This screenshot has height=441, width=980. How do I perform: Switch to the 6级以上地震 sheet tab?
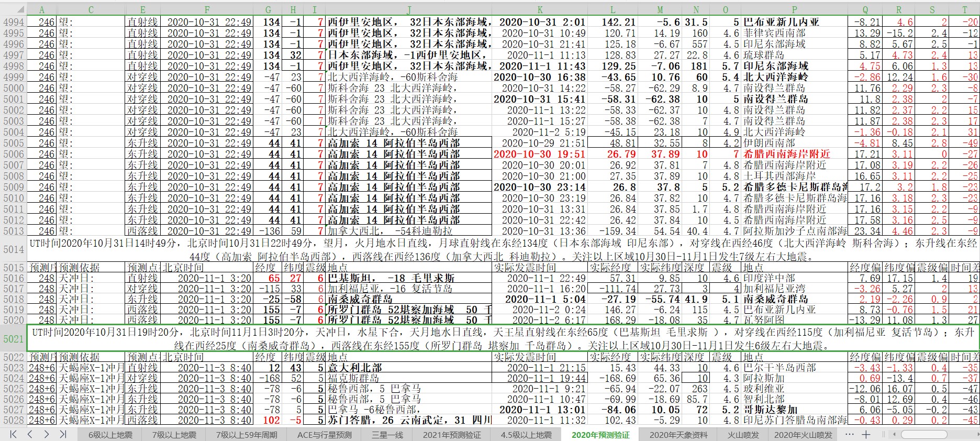coord(110,435)
